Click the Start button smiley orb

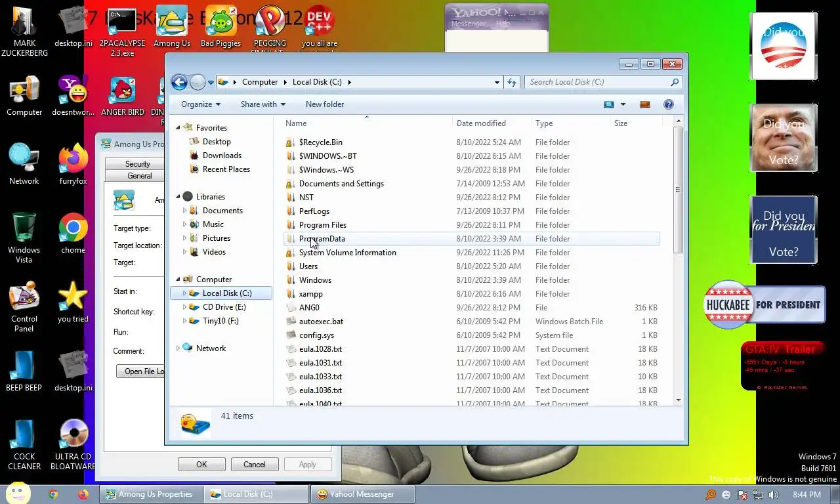pos(18,493)
